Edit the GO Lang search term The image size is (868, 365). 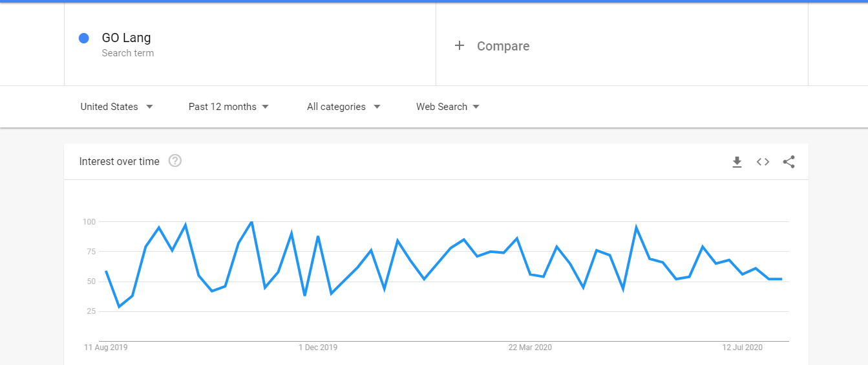pos(250,44)
